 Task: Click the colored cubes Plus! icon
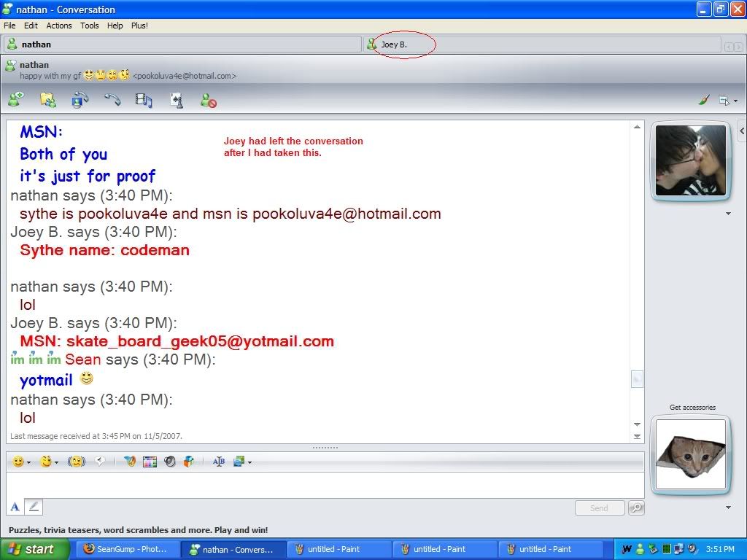point(189,462)
